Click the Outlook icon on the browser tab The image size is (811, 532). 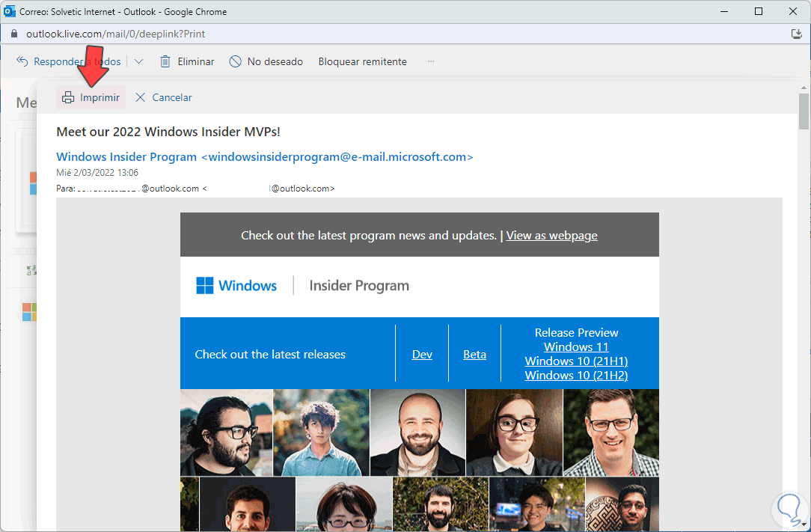[x=8, y=11]
